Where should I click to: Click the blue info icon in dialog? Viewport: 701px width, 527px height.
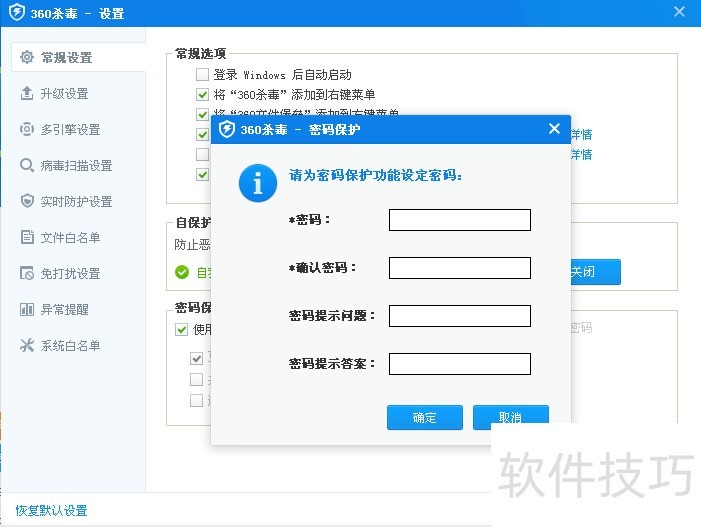coord(258,183)
